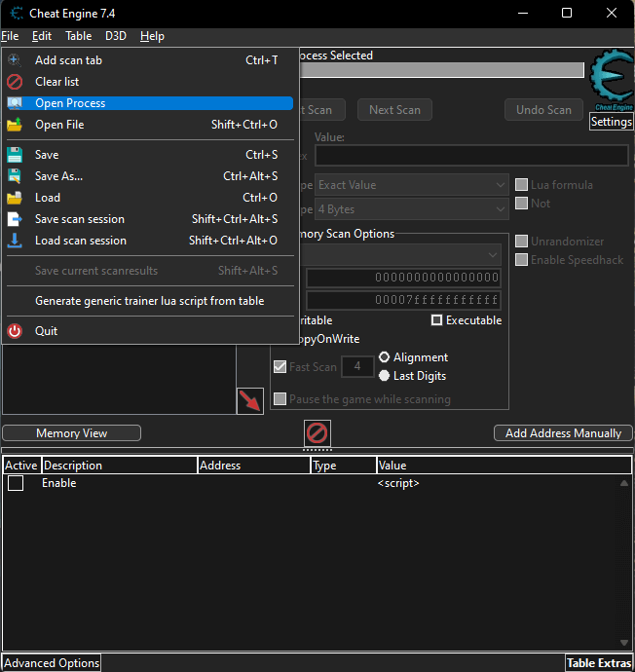Select Quit from the File menu
Image resolution: width=635 pixels, height=672 pixels.
pyautogui.click(x=150, y=331)
